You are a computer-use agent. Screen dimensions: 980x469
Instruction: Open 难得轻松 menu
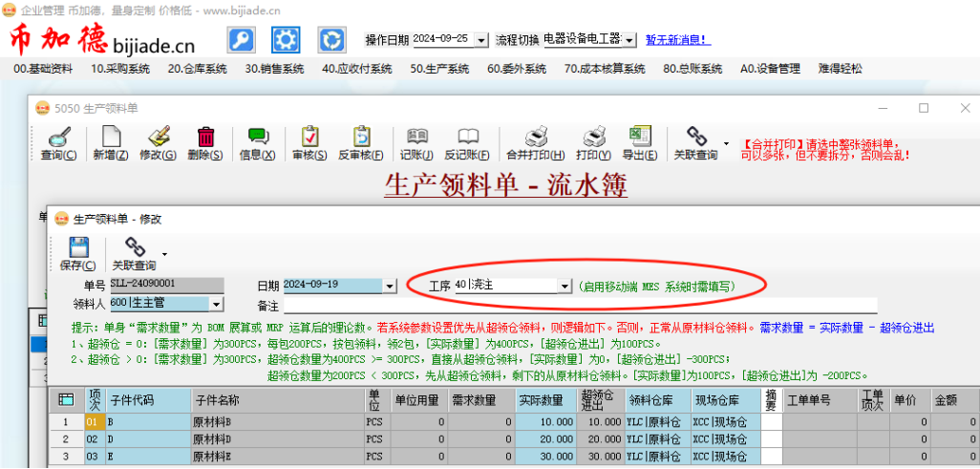pyautogui.click(x=840, y=69)
